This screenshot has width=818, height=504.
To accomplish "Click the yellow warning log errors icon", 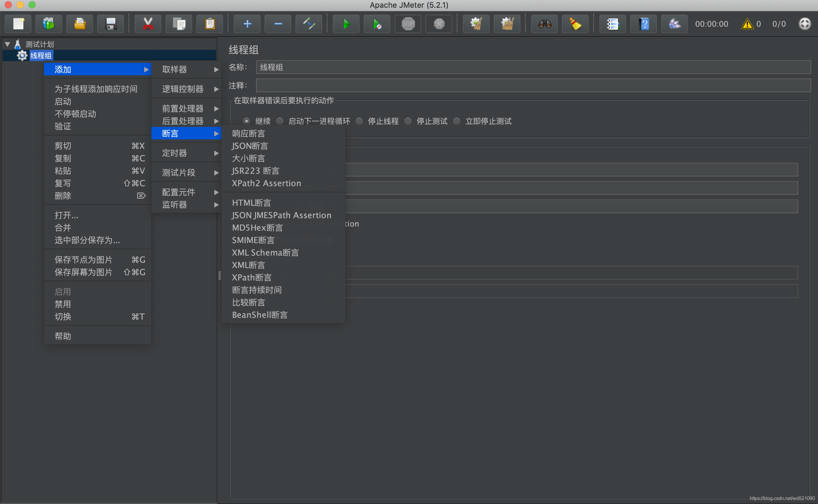I will click(747, 24).
